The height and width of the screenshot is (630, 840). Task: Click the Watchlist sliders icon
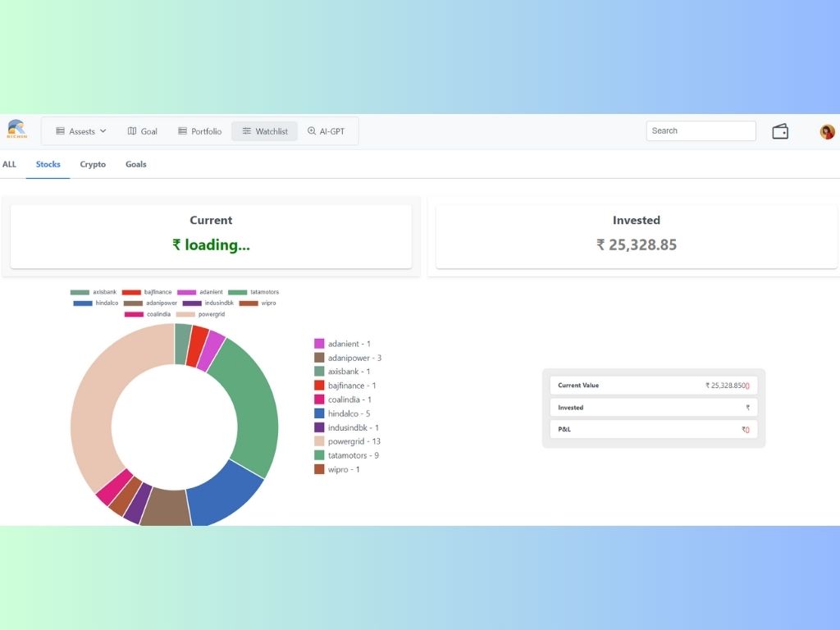pyautogui.click(x=246, y=131)
